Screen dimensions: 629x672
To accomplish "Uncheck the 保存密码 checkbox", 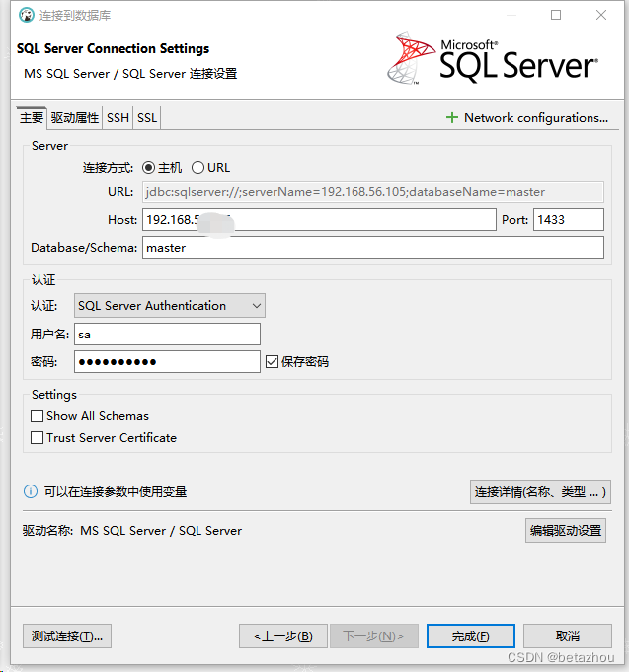I will click(x=272, y=362).
